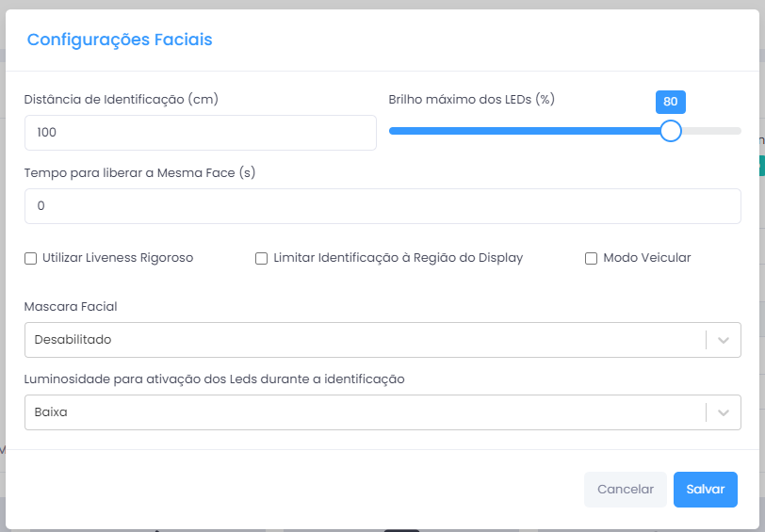765x532 pixels.
Task: Click the Luminosidade dropdown chevron icon
Action: [x=723, y=412]
